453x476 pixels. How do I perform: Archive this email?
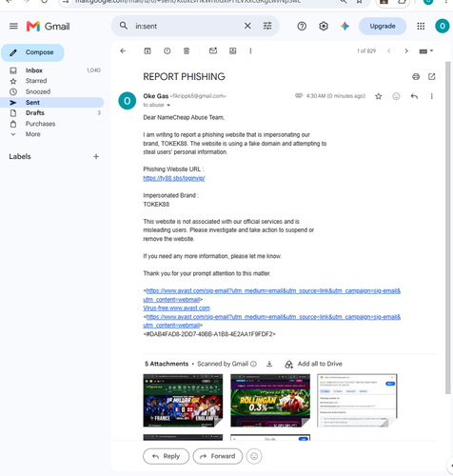click(148, 51)
